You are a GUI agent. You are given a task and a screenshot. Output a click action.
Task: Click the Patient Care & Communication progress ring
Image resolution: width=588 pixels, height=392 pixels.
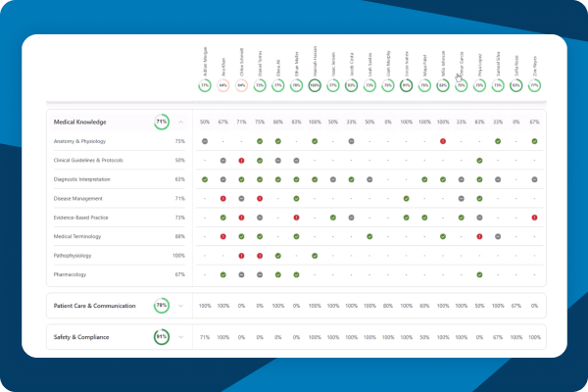pyautogui.click(x=162, y=306)
